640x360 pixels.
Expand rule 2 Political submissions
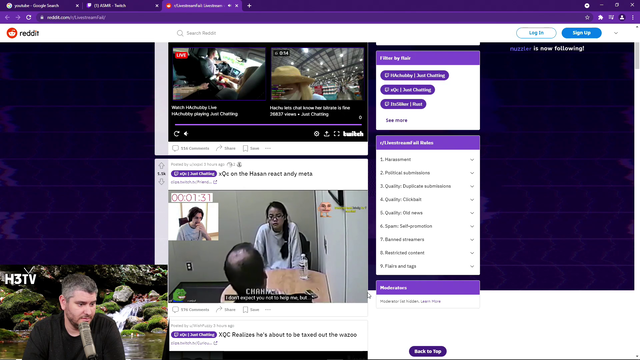(x=427, y=173)
